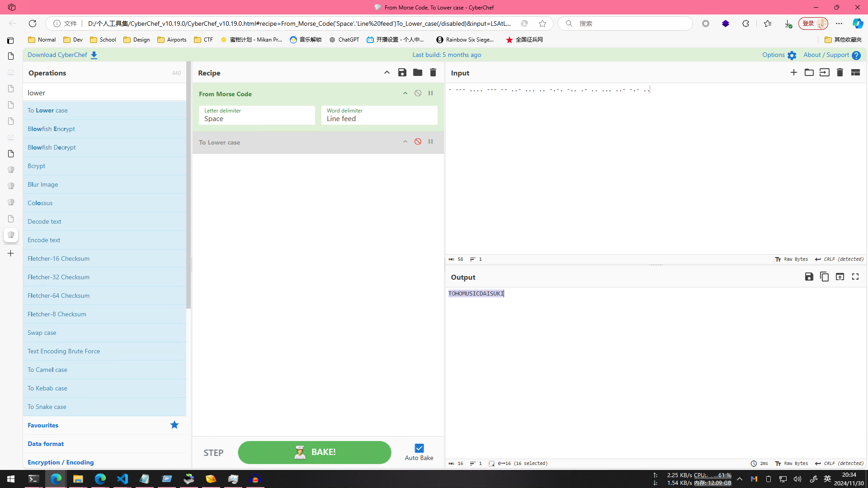Click the operations search field

104,93
